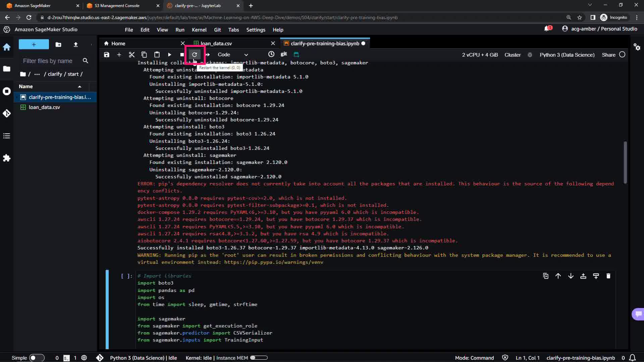Open the Extension Manager puzzle icon
Viewport: 644px width, 362px height.
coord(7,158)
